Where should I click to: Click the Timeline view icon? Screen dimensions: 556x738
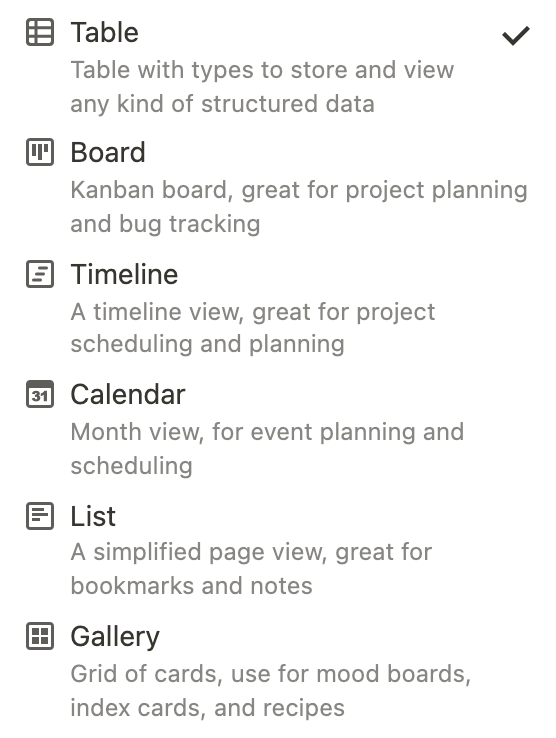coord(40,274)
